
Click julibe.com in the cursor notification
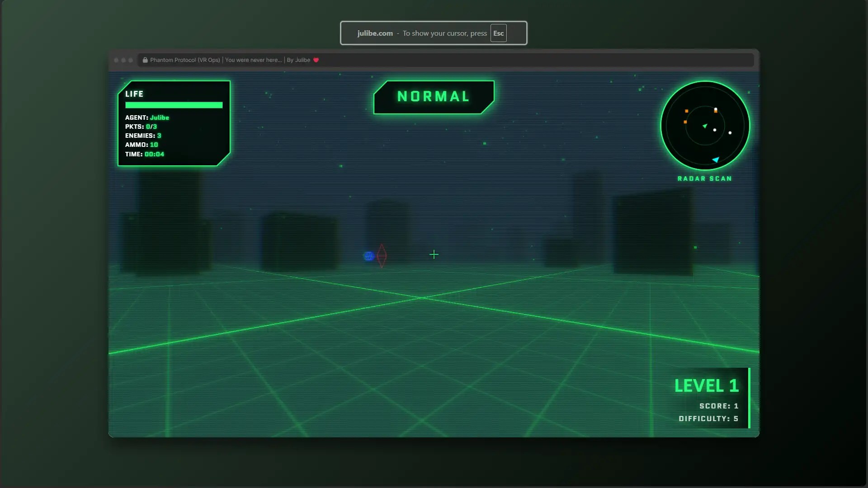click(x=375, y=33)
